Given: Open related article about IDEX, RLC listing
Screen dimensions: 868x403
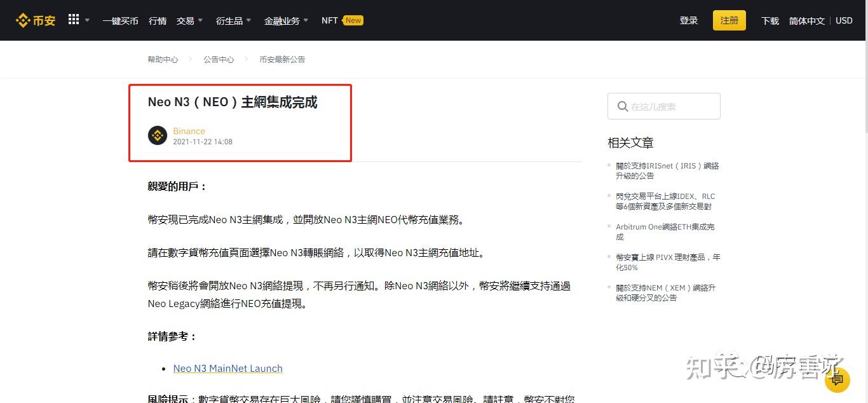Looking at the screenshot, I should [x=665, y=201].
